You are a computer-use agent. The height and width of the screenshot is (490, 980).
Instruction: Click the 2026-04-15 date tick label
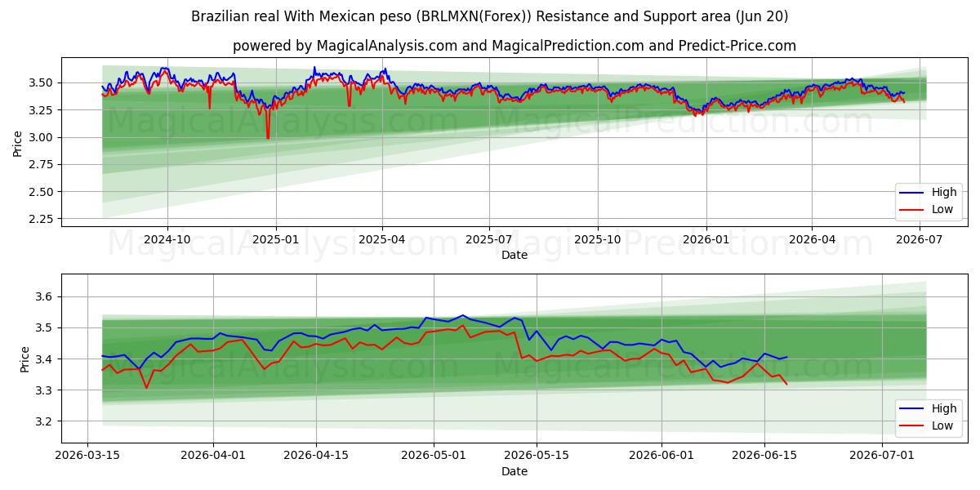coord(318,457)
